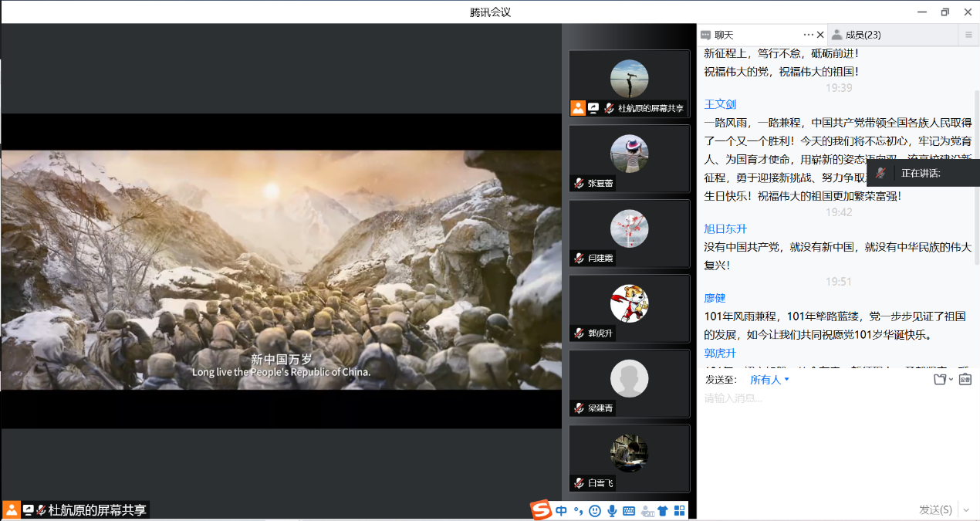Screen dimensions: 980x521
Task: Minimize the 腾讯会议 window
Action: (x=921, y=12)
